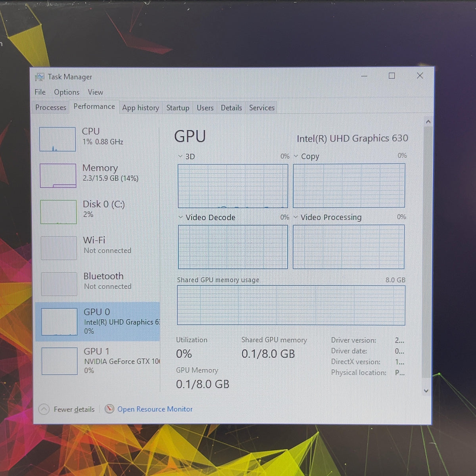Click the "Driver version:" label
Image resolution: width=476 pixels, height=476 pixels.
pos(353,340)
